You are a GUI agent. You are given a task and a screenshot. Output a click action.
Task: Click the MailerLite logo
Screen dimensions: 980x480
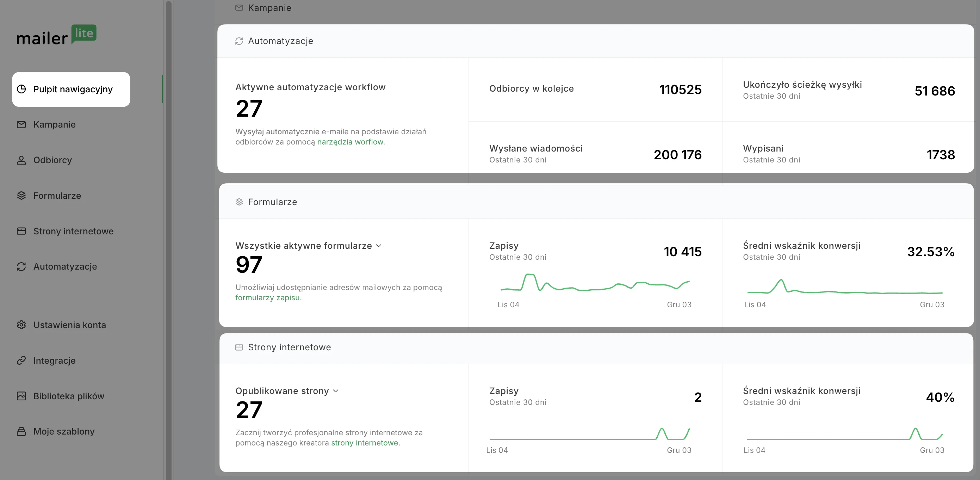tap(56, 35)
